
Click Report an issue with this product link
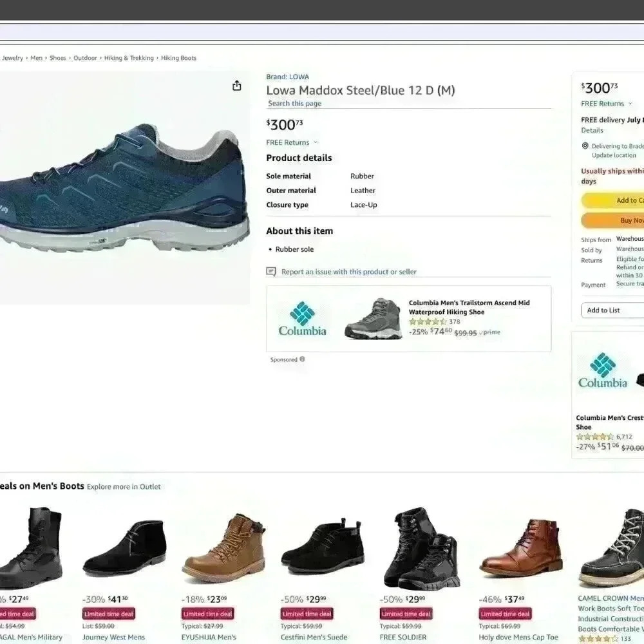pyautogui.click(x=348, y=272)
